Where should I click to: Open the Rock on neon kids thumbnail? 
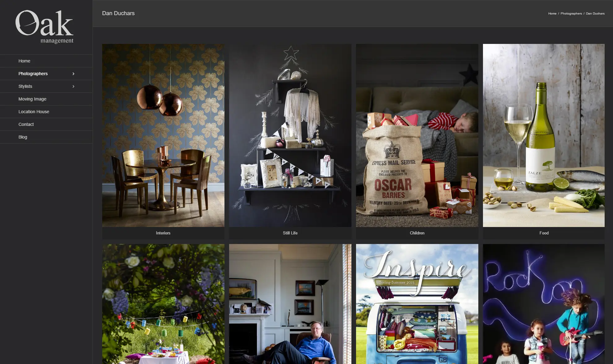(x=544, y=304)
